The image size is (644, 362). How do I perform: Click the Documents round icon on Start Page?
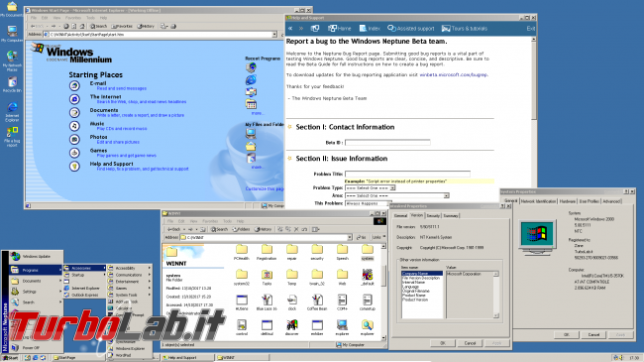click(74, 112)
